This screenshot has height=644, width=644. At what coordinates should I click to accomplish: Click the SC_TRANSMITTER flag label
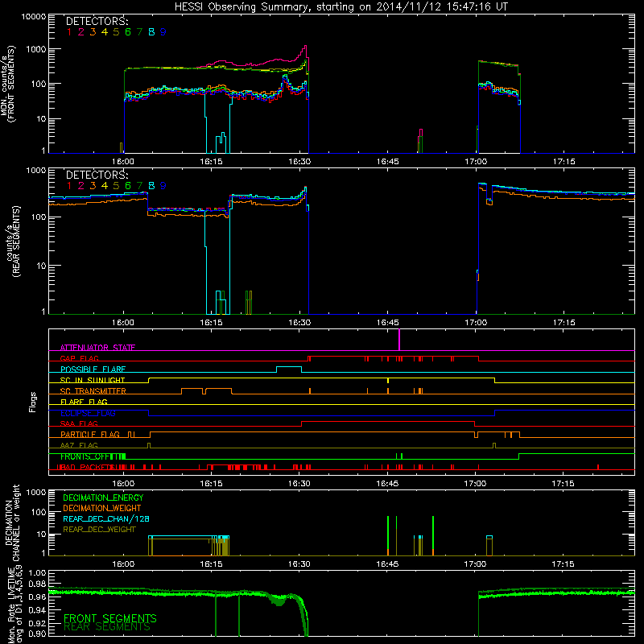[x=93, y=391]
